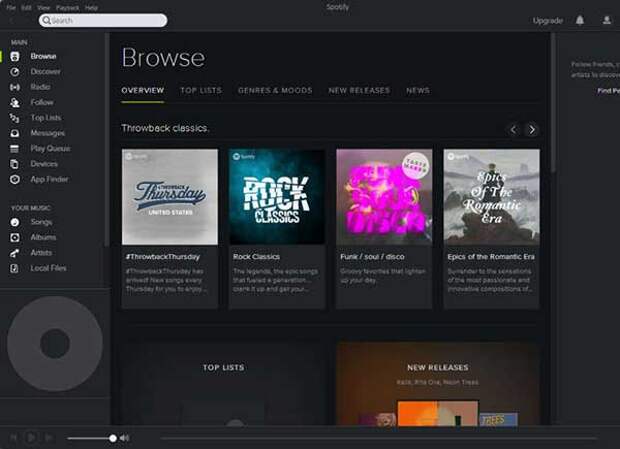Open the Browse sidebar icon

tap(15, 57)
